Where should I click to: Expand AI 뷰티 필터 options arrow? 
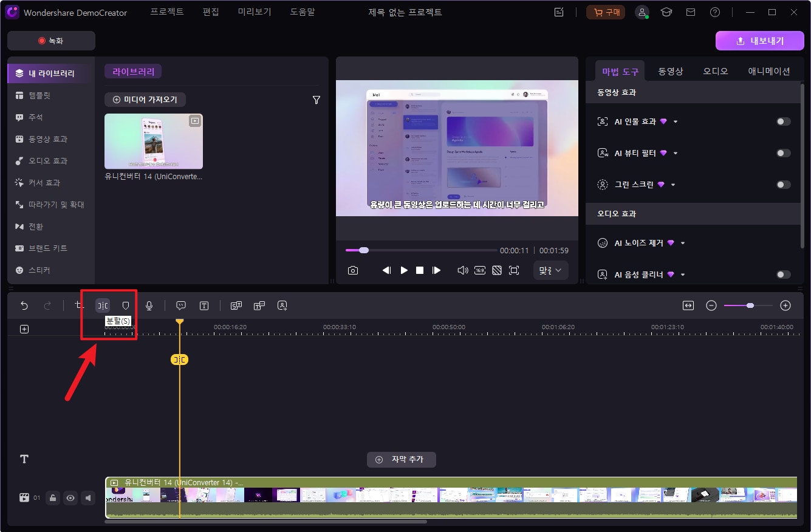tap(676, 153)
